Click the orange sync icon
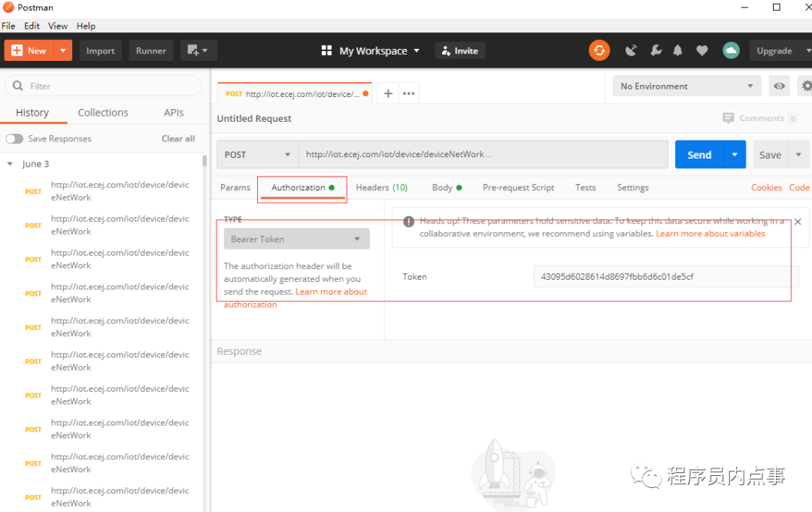The width and height of the screenshot is (812, 512). pos(599,50)
